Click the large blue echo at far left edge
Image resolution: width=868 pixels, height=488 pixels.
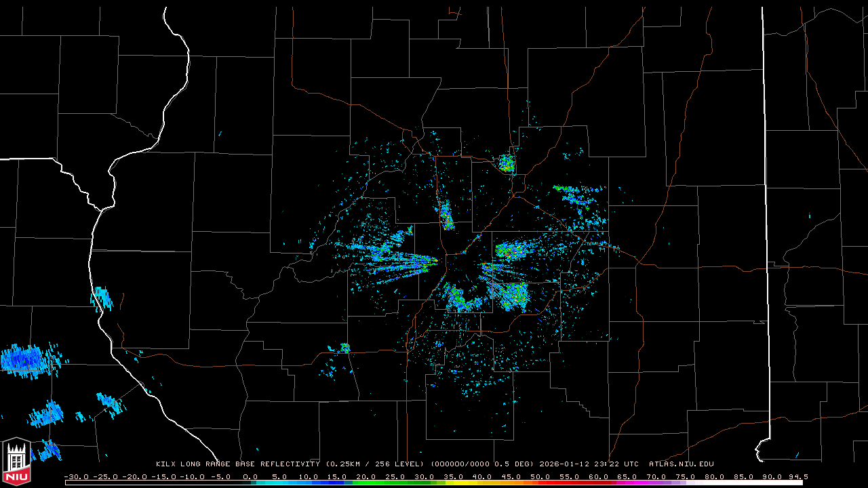[24, 360]
